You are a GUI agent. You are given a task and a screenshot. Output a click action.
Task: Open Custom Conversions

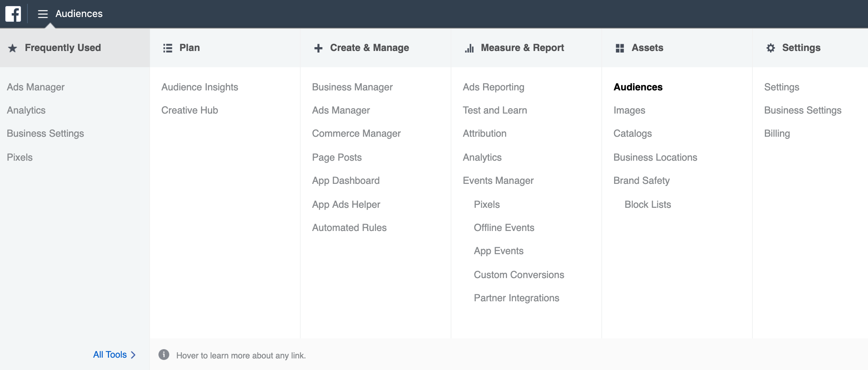click(x=519, y=275)
